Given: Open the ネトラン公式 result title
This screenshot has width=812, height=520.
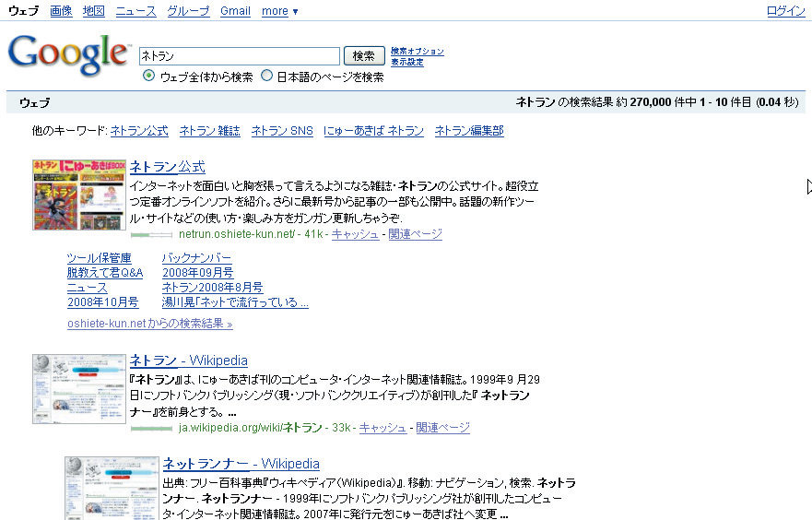Looking at the screenshot, I should pos(167,167).
